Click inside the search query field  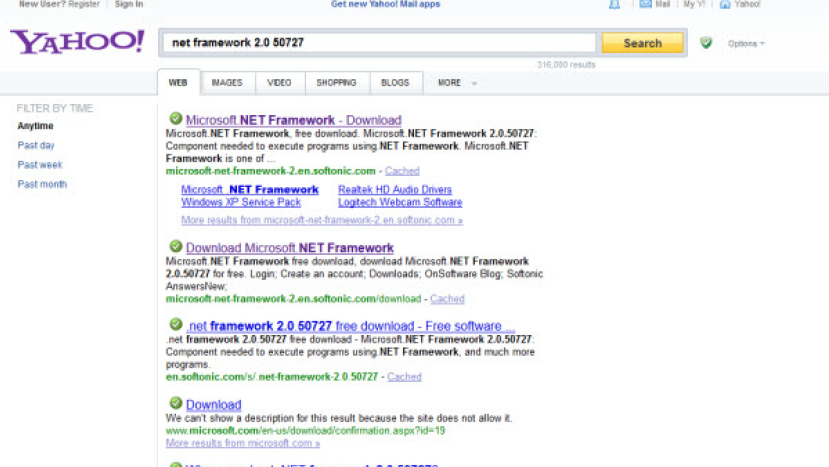tap(380, 43)
